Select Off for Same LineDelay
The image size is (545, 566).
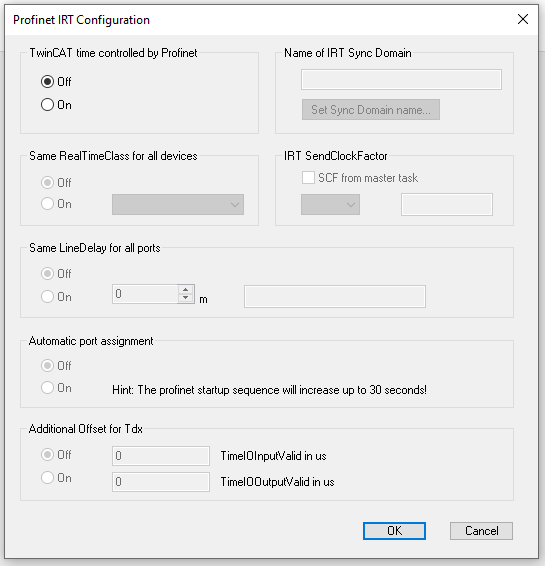[x=56, y=274]
